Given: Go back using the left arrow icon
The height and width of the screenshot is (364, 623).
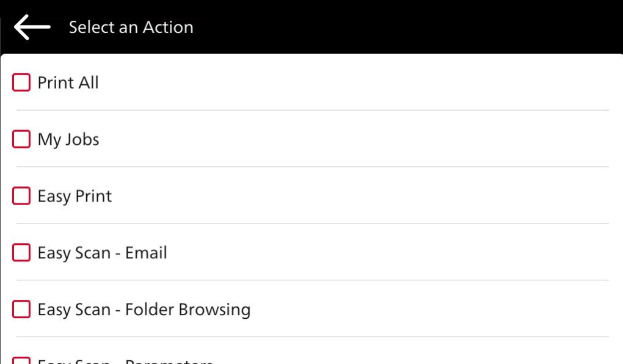Looking at the screenshot, I should pos(32,27).
